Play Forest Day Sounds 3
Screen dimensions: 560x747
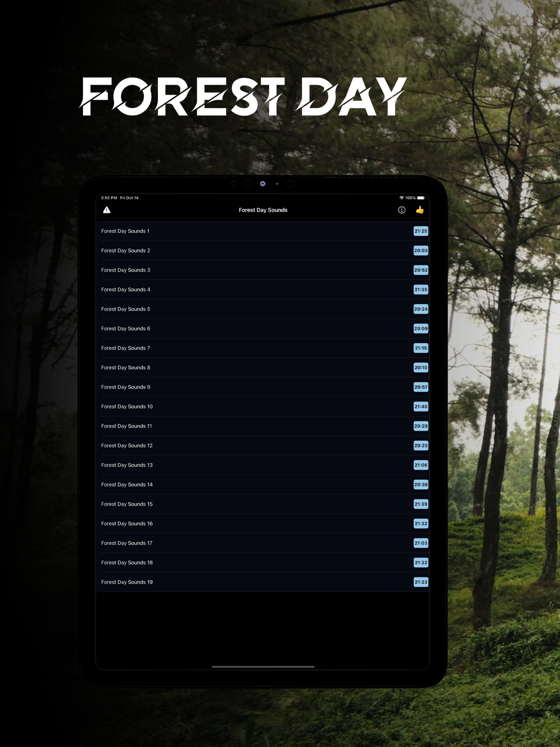[x=263, y=270]
